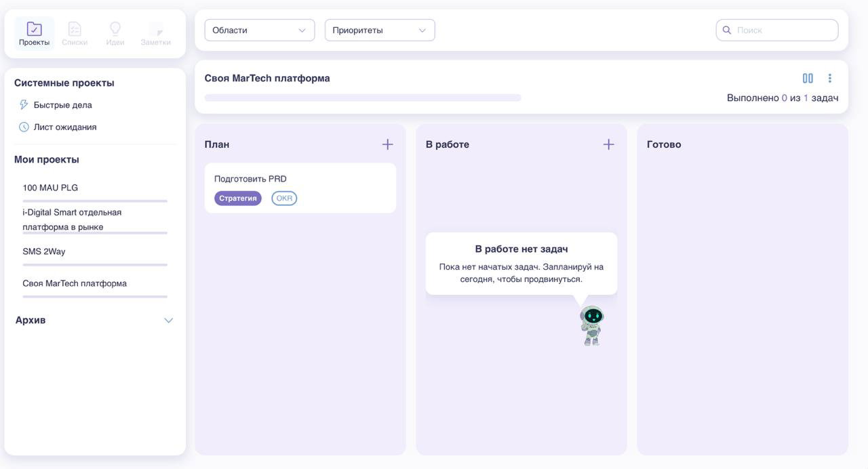This screenshot has height=469, width=868.
Task: Click the search magnifier icon
Action: click(727, 30)
